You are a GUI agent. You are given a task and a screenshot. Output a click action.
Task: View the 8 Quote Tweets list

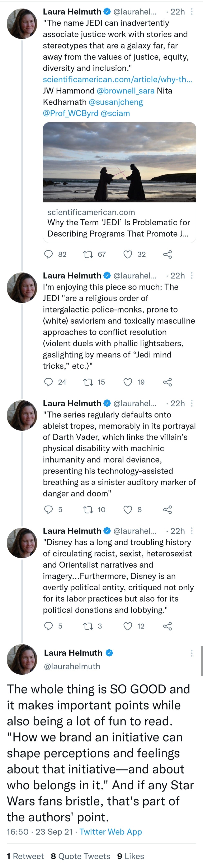(x=80, y=856)
